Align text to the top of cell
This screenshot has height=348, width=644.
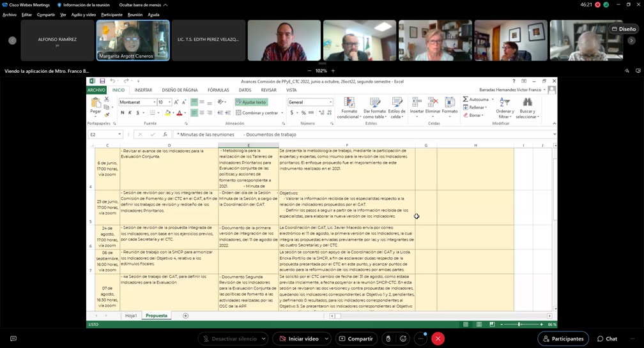tap(194, 102)
